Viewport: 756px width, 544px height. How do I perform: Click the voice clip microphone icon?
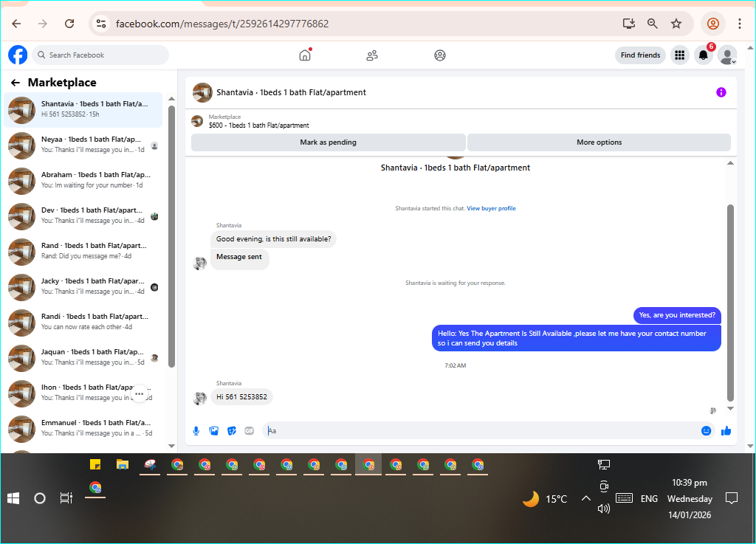(x=196, y=431)
